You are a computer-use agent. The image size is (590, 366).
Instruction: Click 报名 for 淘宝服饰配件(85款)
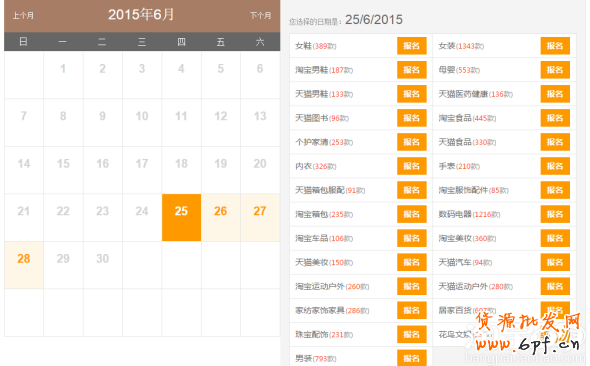click(x=555, y=190)
